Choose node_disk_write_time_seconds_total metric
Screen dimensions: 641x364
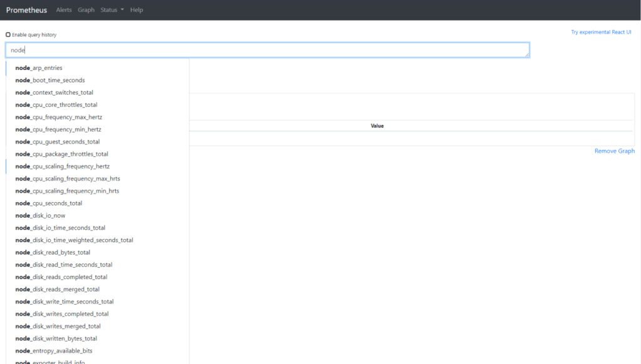tap(98, 301)
